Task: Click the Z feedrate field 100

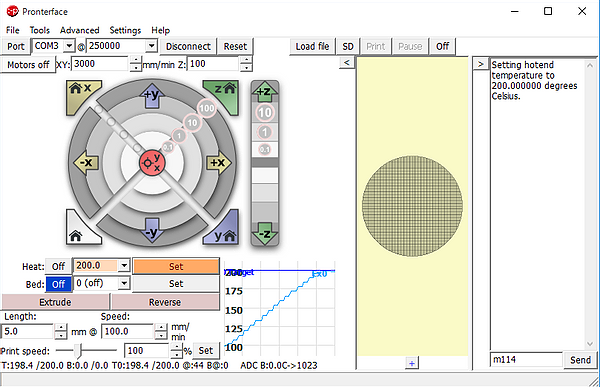Action: (214, 64)
